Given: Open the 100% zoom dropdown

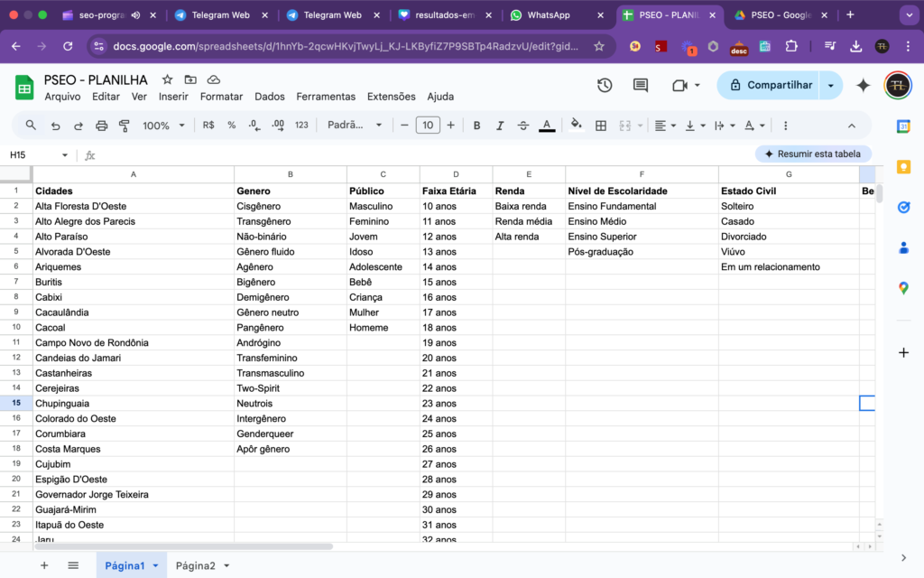Looking at the screenshot, I should pos(163,126).
